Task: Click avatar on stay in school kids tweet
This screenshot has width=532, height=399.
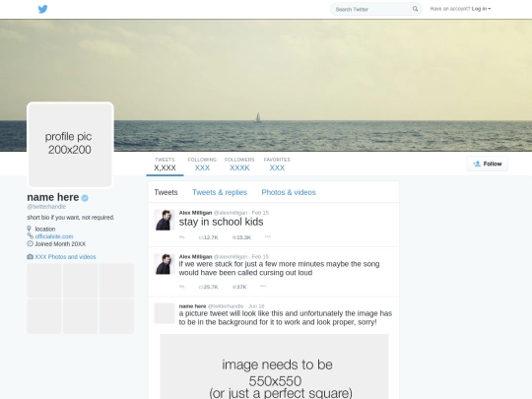Action: (x=165, y=220)
